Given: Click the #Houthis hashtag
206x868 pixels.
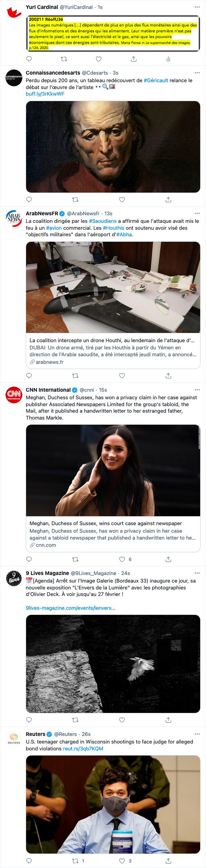Looking at the screenshot, I should tap(114, 228).
